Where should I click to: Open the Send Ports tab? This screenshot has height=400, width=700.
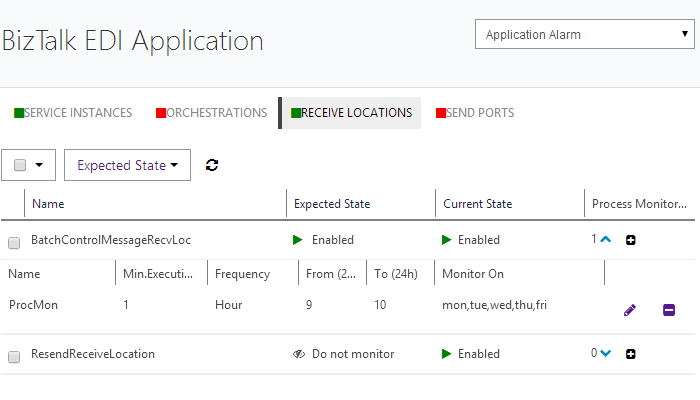point(475,113)
